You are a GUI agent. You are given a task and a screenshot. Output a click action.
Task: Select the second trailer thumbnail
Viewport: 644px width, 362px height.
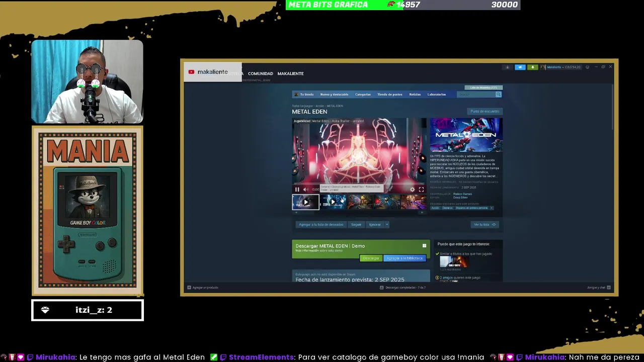click(x=333, y=202)
